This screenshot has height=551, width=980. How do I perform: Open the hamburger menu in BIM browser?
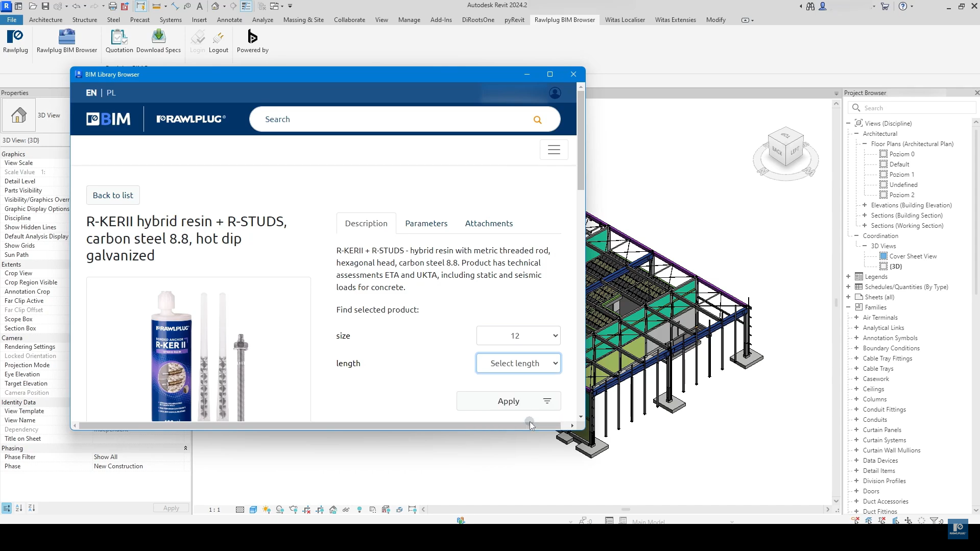[554, 150]
